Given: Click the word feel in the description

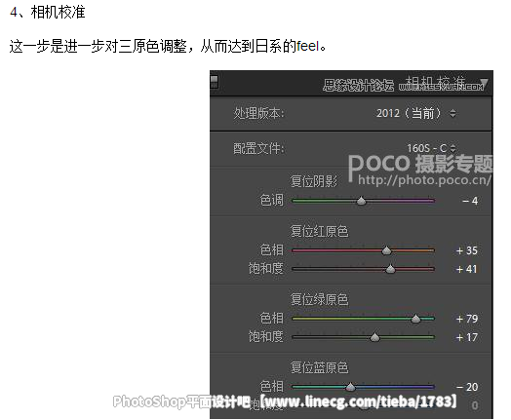Looking at the screenshot, I should point(307,46).
